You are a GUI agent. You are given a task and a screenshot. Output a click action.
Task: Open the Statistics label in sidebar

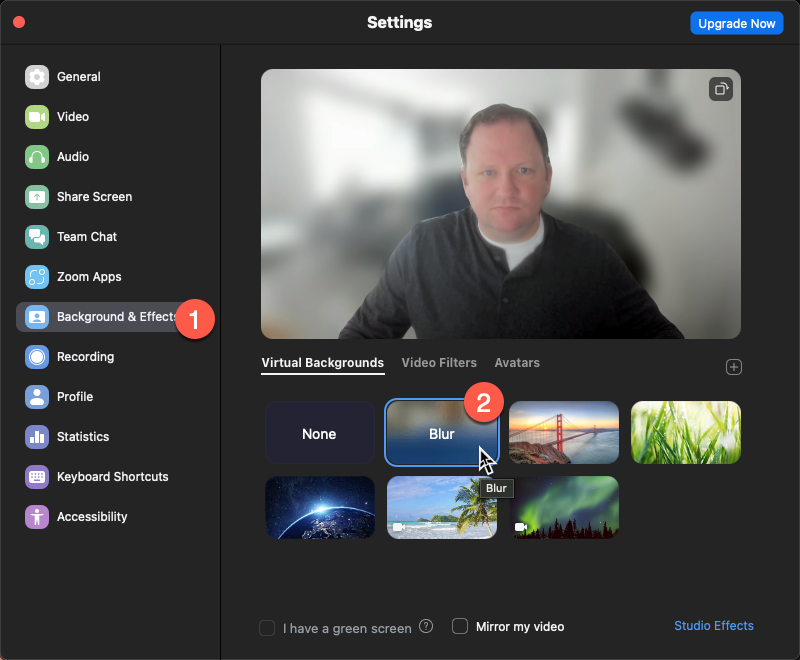(83, 437)
